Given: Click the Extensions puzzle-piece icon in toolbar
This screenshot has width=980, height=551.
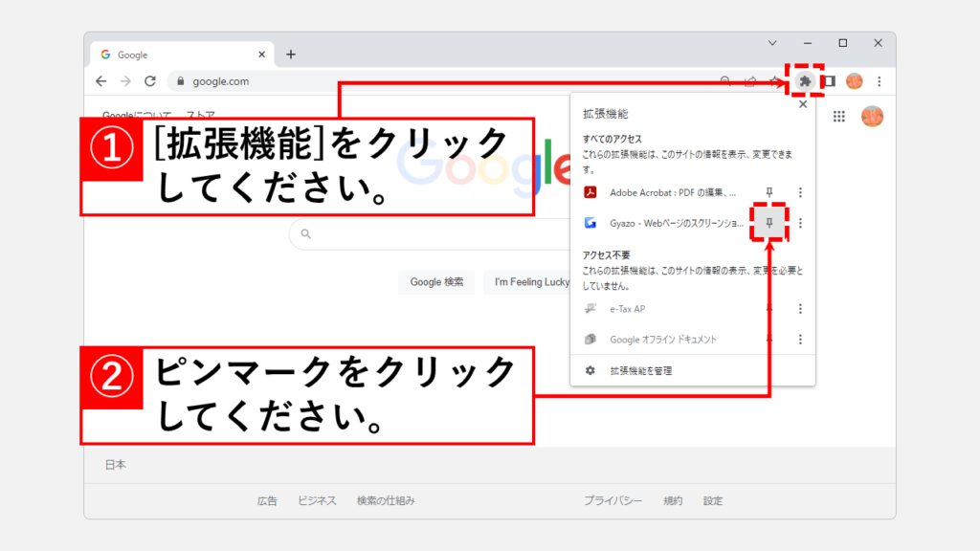Looking at the screenshot, I should (805, 81).
